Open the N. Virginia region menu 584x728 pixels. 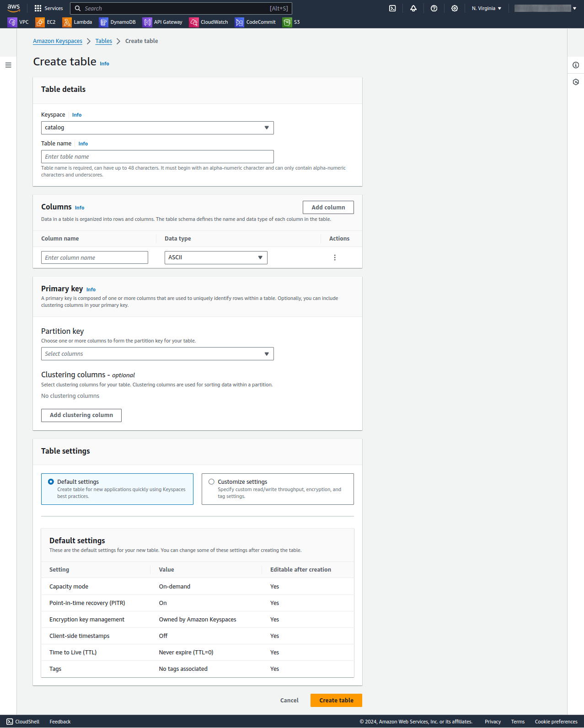[487, 8]
